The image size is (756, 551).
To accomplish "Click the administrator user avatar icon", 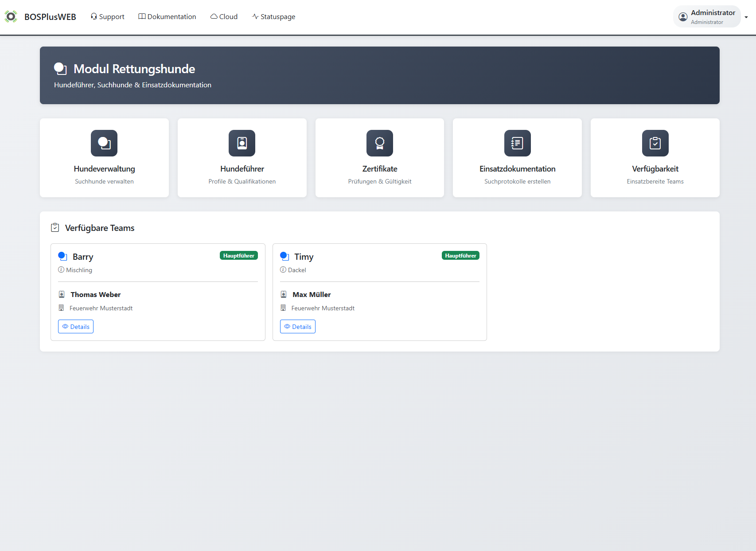I will 683,17.
